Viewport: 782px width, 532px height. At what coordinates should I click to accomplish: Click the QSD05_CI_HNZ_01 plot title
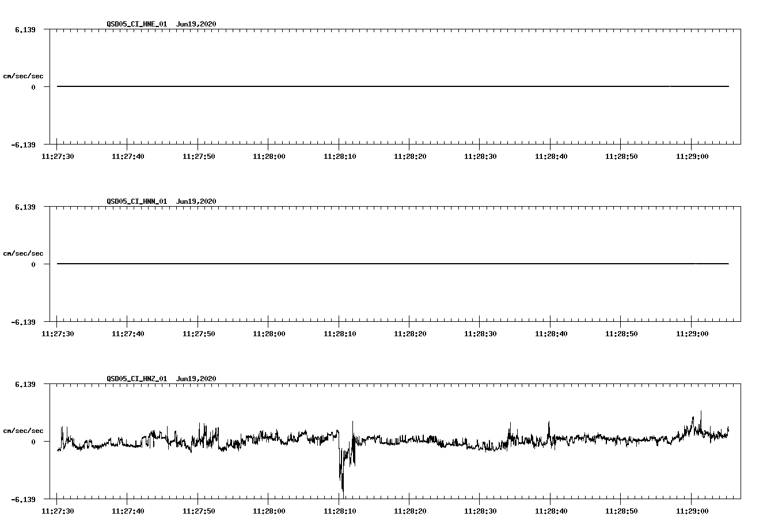[x=137, y=379]
